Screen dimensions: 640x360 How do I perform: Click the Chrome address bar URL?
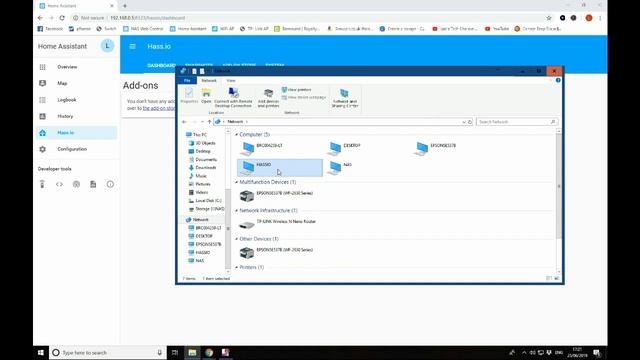(x=148, y=18)
